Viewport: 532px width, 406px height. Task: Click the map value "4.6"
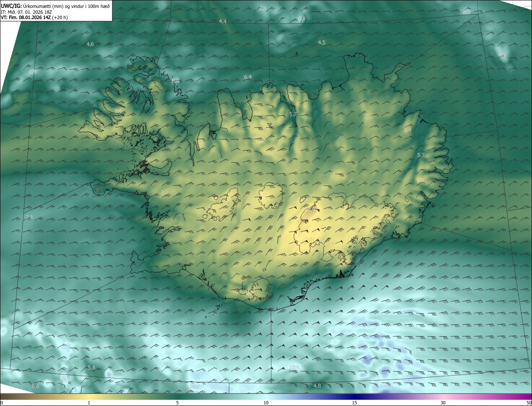[90, 44]
